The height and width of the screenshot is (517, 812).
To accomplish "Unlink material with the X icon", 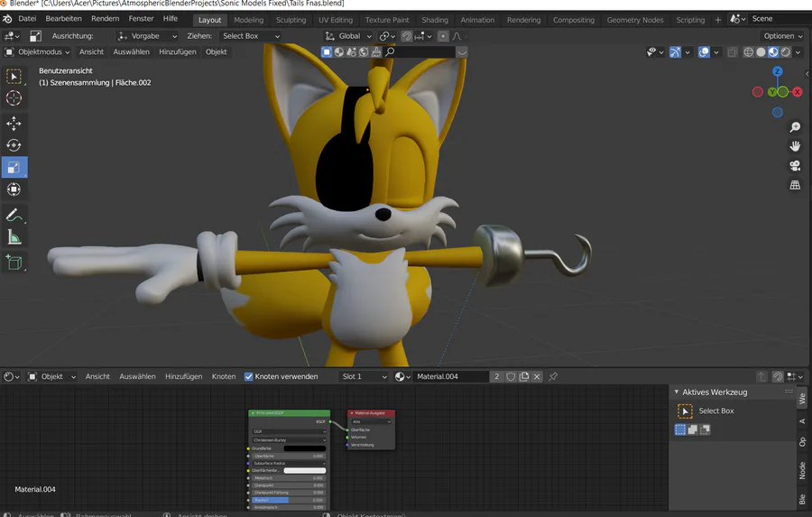I will pos(537,376).
